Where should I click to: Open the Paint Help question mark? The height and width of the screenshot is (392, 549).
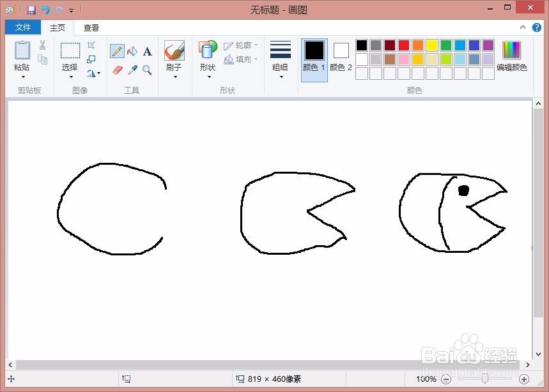tap(536, 27)
